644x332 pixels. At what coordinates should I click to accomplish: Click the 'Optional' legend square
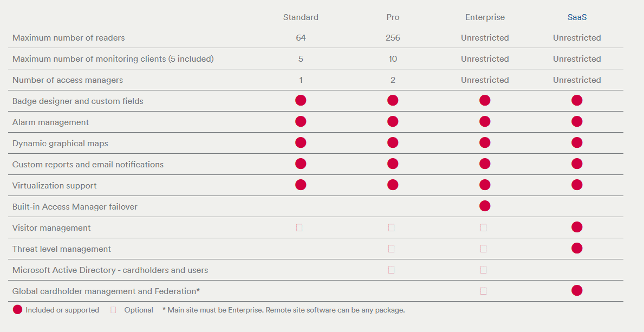coord(113,310)
